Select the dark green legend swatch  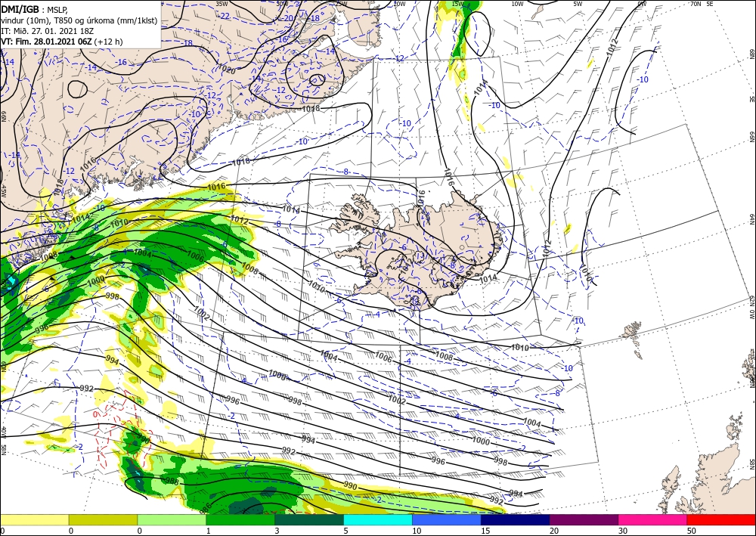pos(309,519)
